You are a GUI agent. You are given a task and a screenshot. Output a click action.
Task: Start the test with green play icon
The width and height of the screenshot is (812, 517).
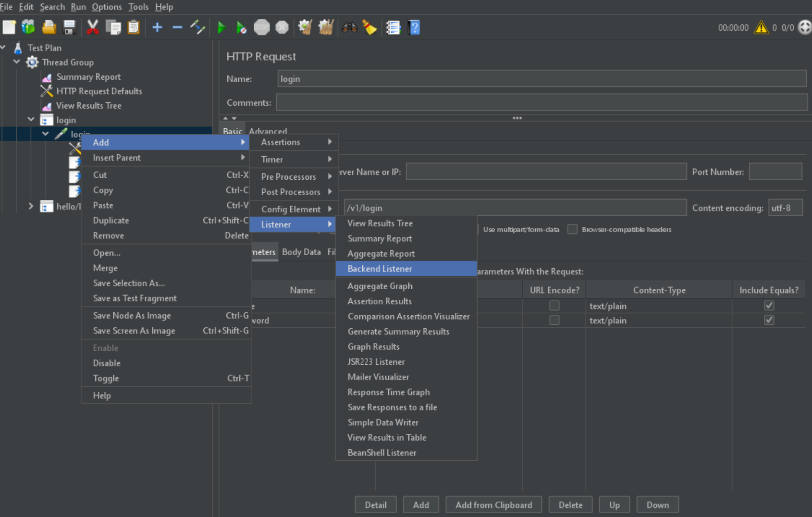coord(221,27)
